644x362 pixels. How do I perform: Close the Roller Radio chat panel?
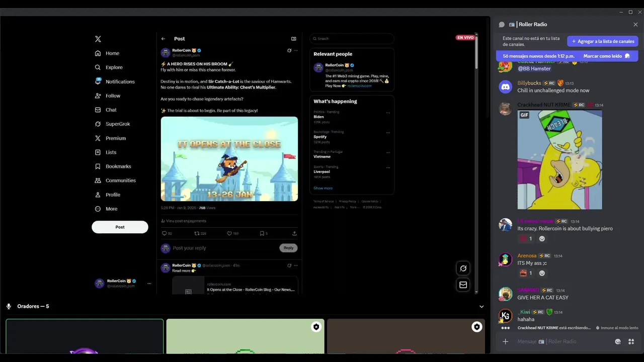(635, 24)
